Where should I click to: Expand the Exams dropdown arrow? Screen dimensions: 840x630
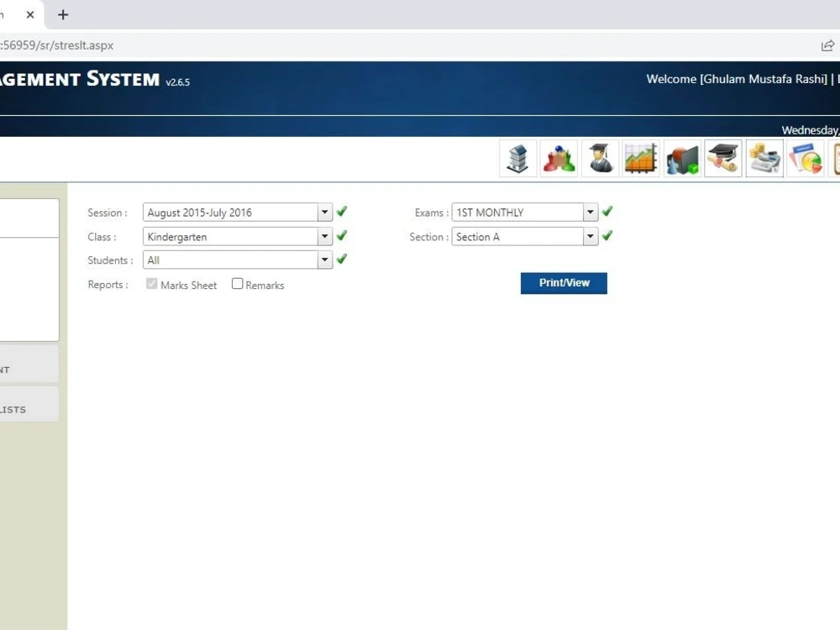coord(591,213)
